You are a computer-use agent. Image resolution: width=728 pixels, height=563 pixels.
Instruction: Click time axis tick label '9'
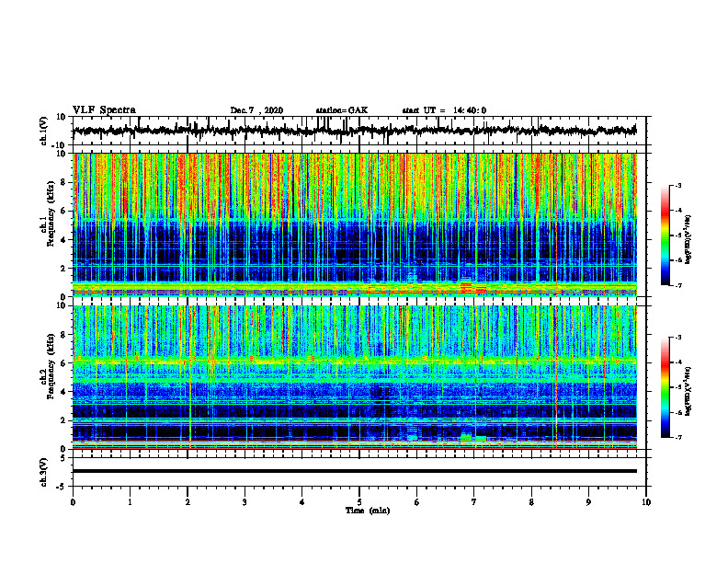point(588,502)
